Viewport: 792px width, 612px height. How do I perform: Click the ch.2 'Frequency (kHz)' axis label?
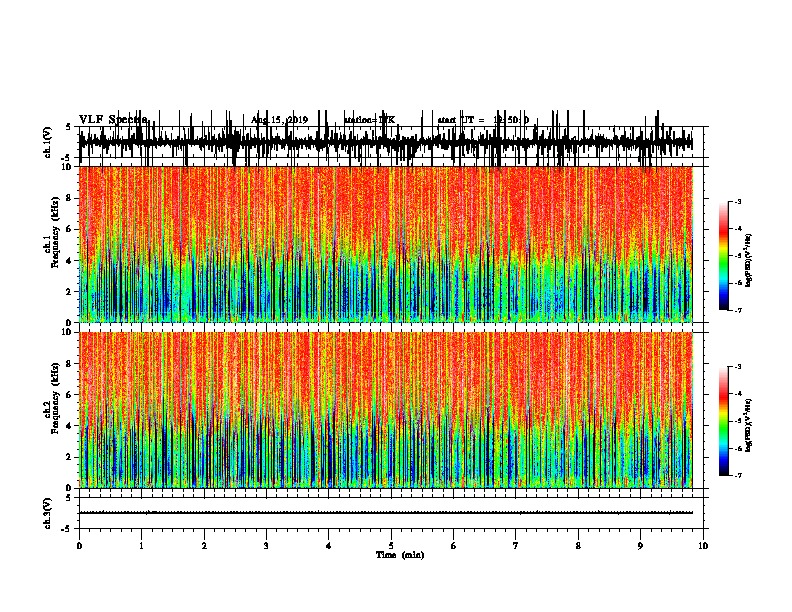56,398
